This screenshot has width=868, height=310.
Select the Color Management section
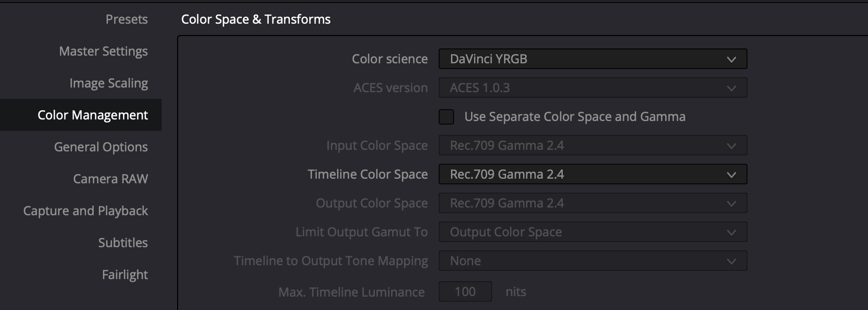pyautogui.click(x=81, y=115)
